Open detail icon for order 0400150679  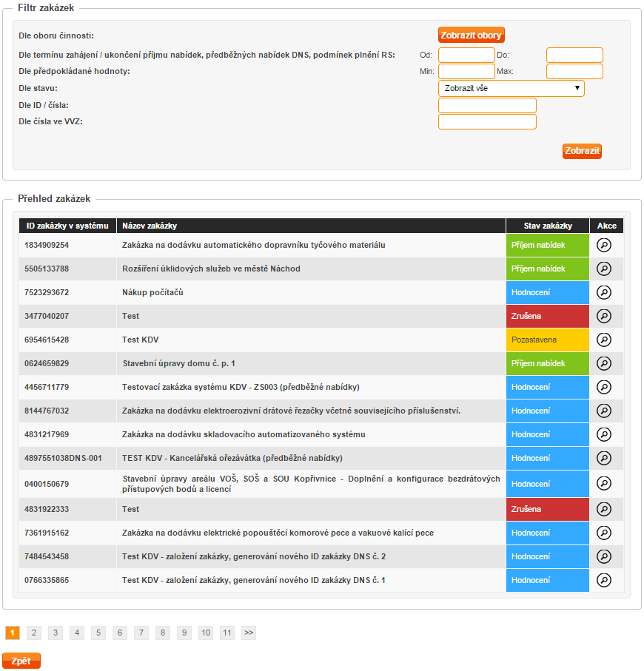click(604, 484)
